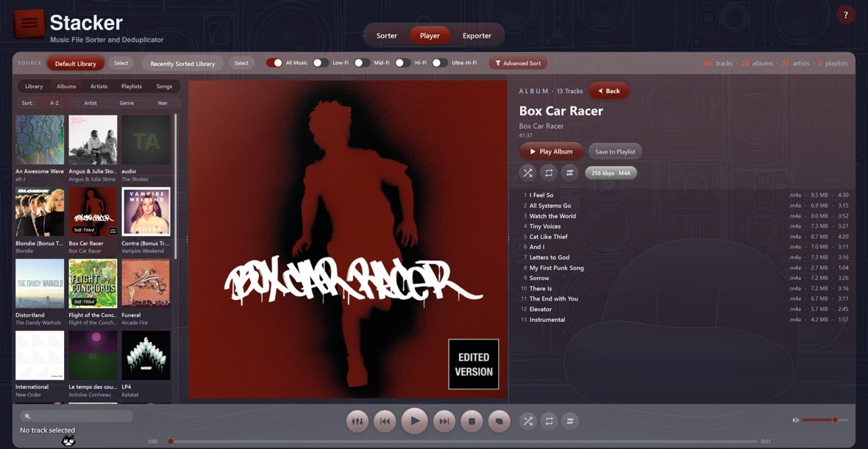Toggle the All Music filter switch
868x449 pixels.
[274, 63]
